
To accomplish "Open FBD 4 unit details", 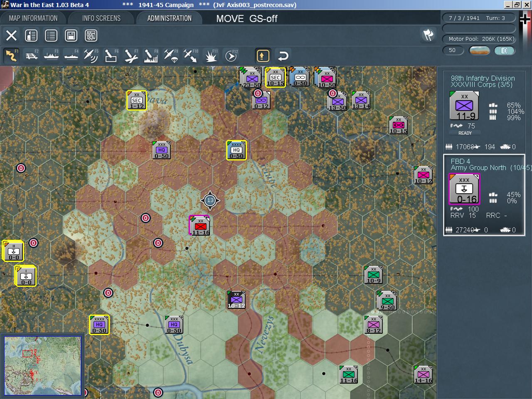I will pyautogui.click(x=461, y=161).
